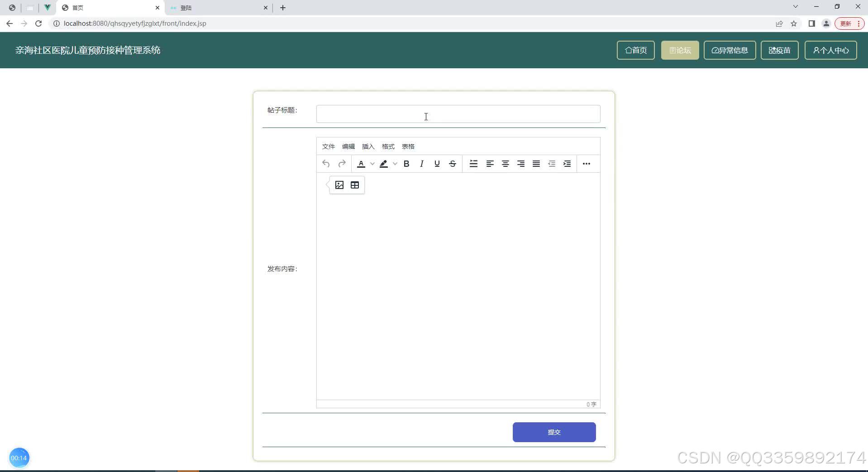This screenshot has width=868, height=472.
Task: Open the 插入 editor menu
Action: 368,146
